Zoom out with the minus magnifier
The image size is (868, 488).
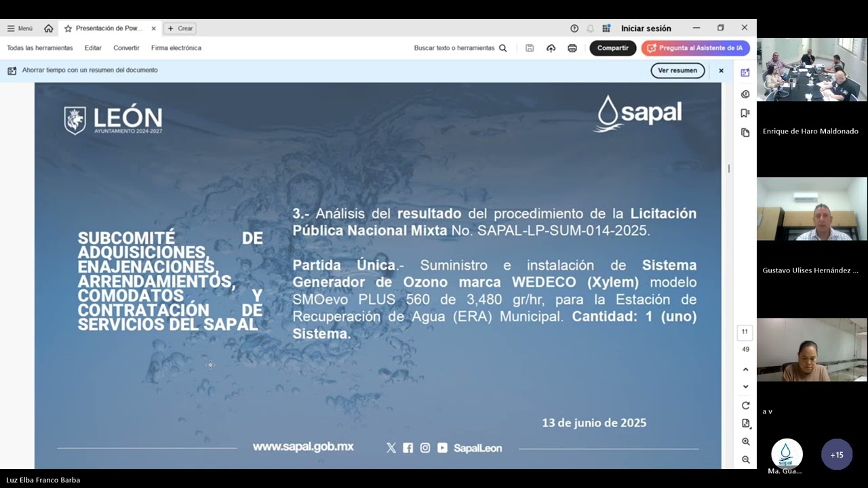click(745, 460)
